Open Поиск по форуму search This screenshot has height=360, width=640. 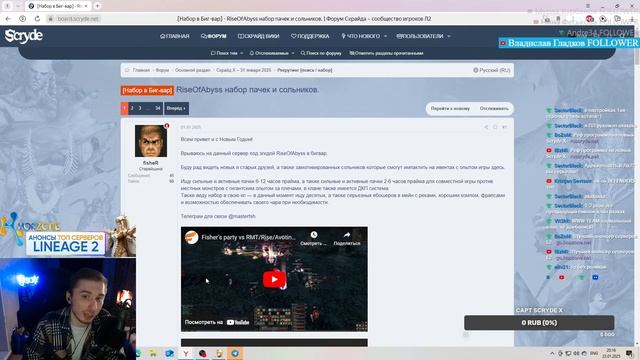(321, 53)
